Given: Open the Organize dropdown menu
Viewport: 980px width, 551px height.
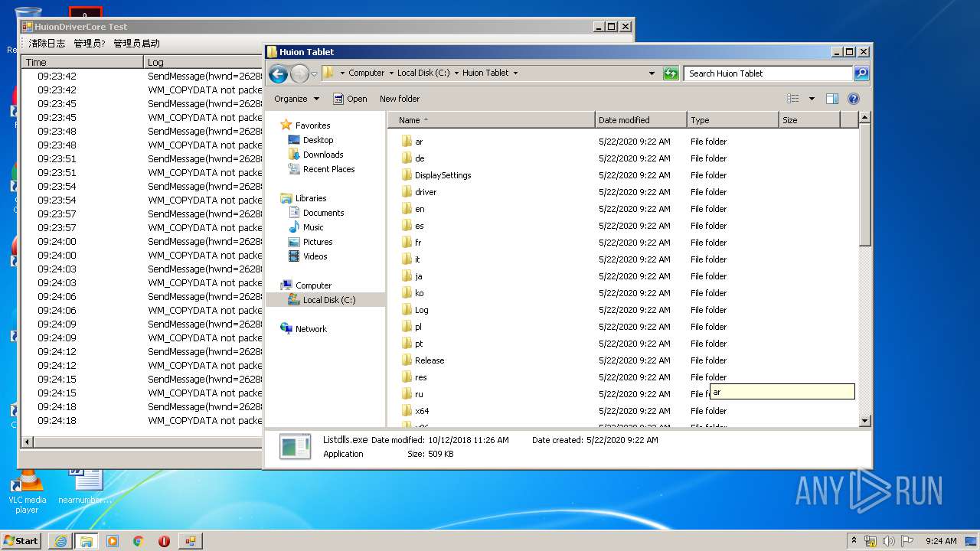Looking at the screenshot, I should click(297, 99).
